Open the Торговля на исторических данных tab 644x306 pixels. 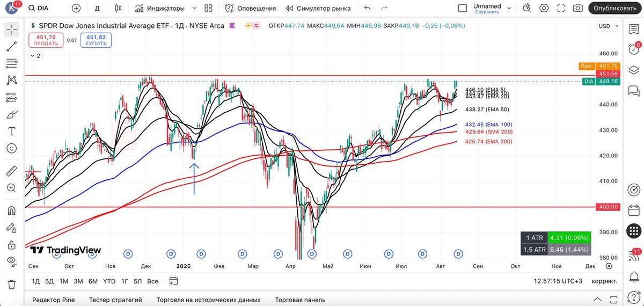pyautogui.click(x=209, y=300)
